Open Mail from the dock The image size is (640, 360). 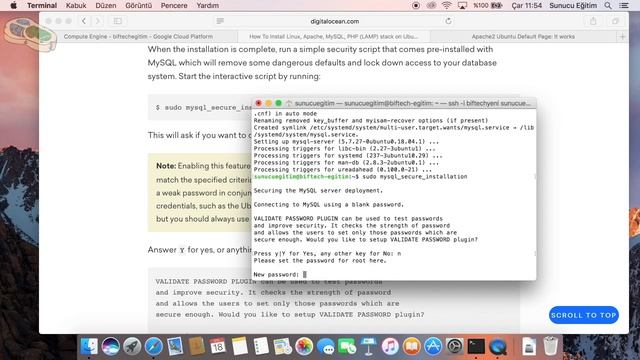pyautogui.click(x=175, y=347)
